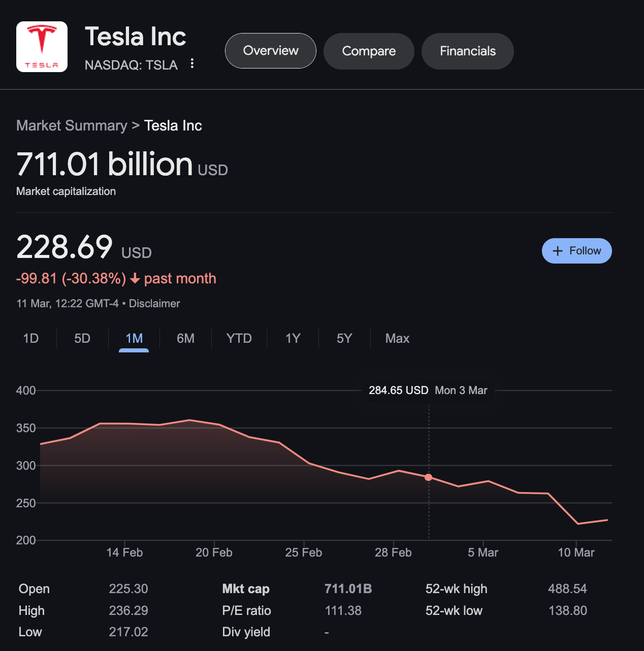Select the 5Y time range

344,338
